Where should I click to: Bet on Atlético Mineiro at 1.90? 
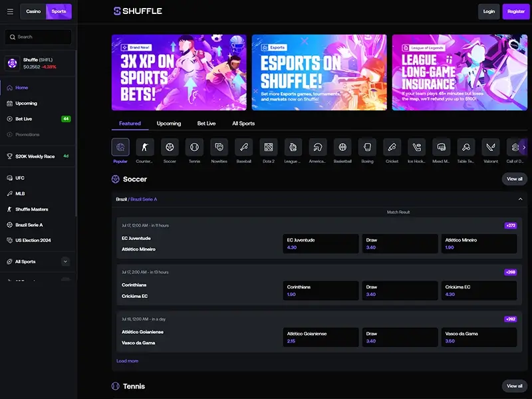pyautogui.click(x=479, y=243)
